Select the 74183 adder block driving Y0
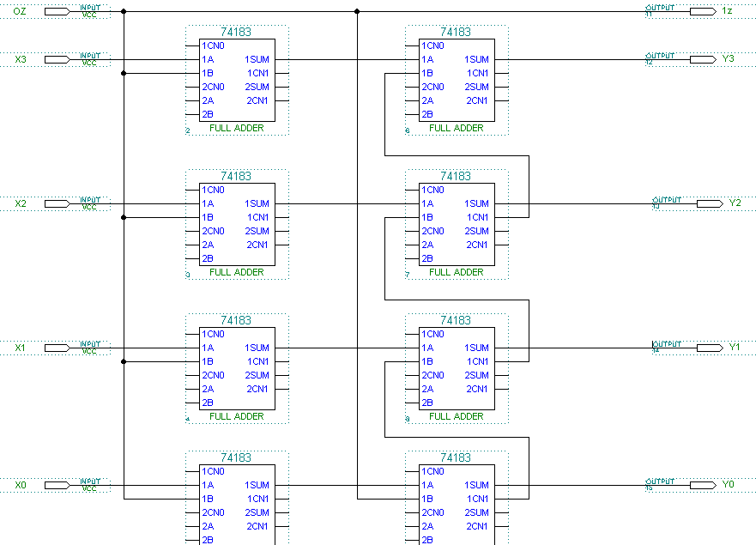Screen dimensions: 756x545 pyautogui.click(x=457, y=505)
